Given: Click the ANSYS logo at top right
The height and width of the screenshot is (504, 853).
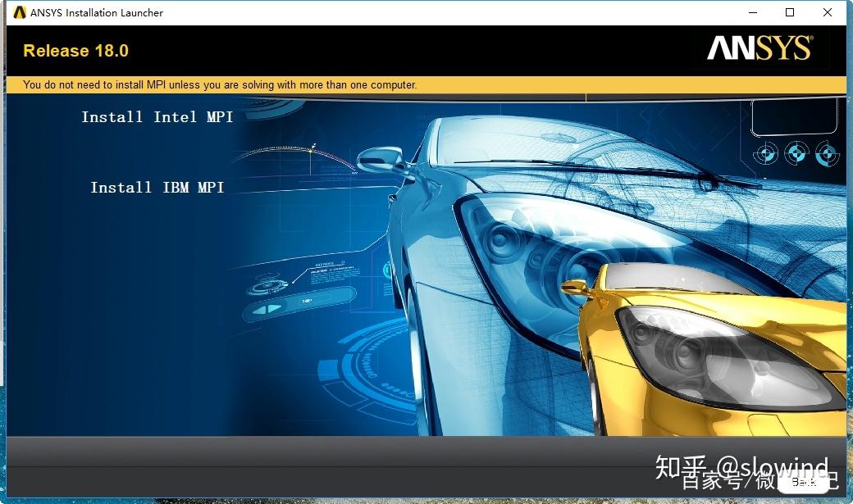Looking at the screenshot, I should click(757, 50).
